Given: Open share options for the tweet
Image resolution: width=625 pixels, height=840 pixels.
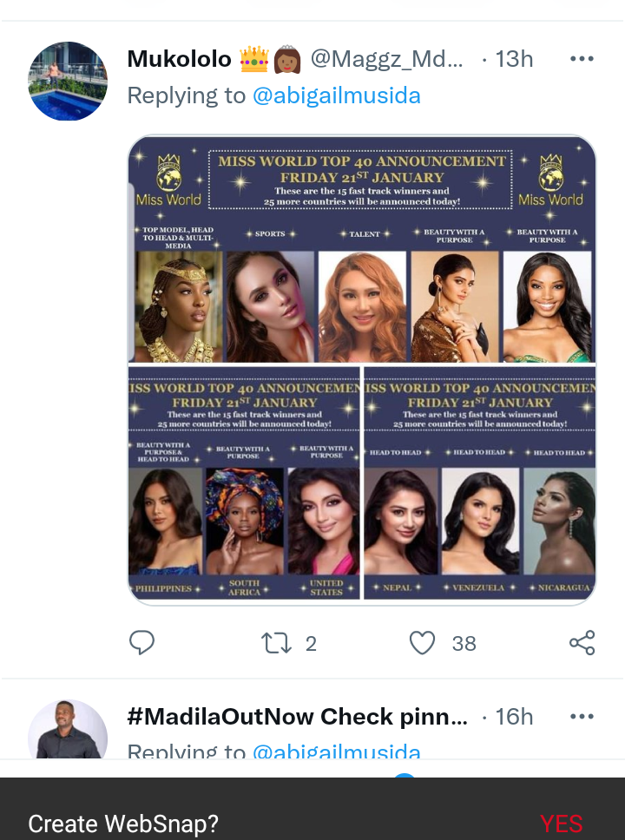Looking at the screenshot, I should click(x=582, y=643).
